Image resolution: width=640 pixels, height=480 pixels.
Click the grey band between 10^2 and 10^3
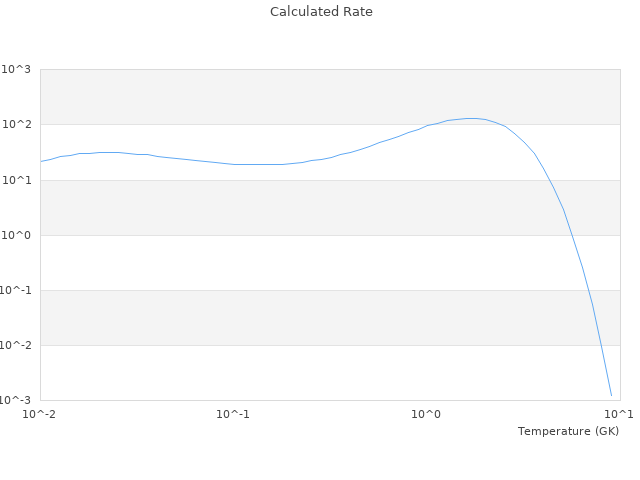pos(330,97)
